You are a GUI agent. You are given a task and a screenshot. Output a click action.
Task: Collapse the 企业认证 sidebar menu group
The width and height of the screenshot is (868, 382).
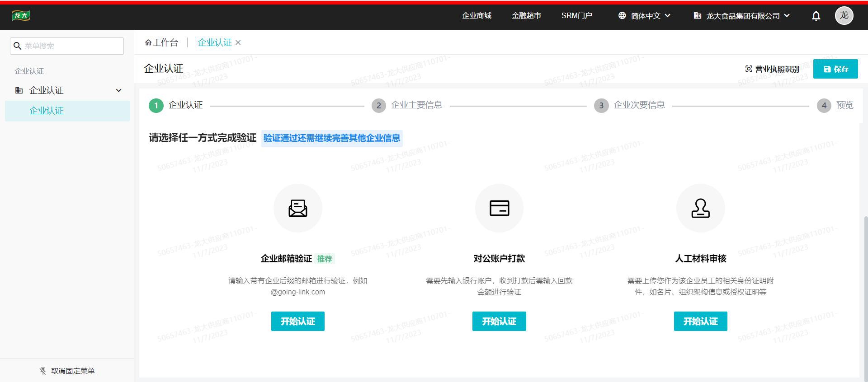click(x=118, y=90)
